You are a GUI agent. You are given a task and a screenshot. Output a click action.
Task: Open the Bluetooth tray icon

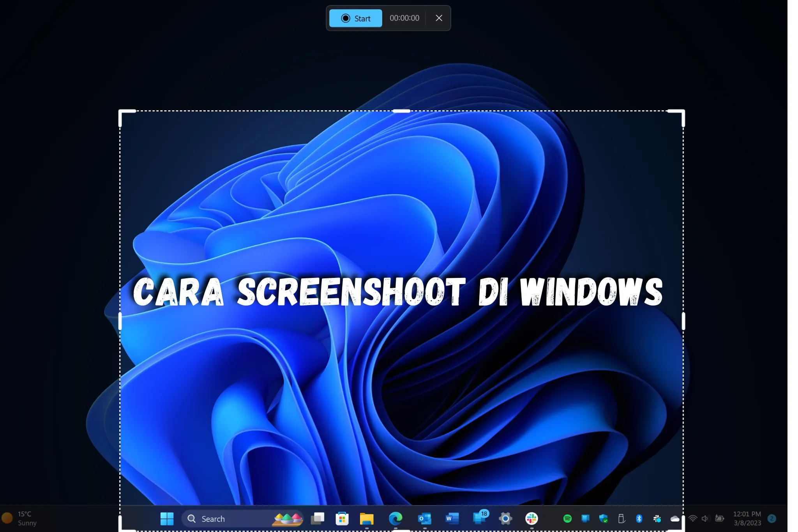[x=639, y=519]
